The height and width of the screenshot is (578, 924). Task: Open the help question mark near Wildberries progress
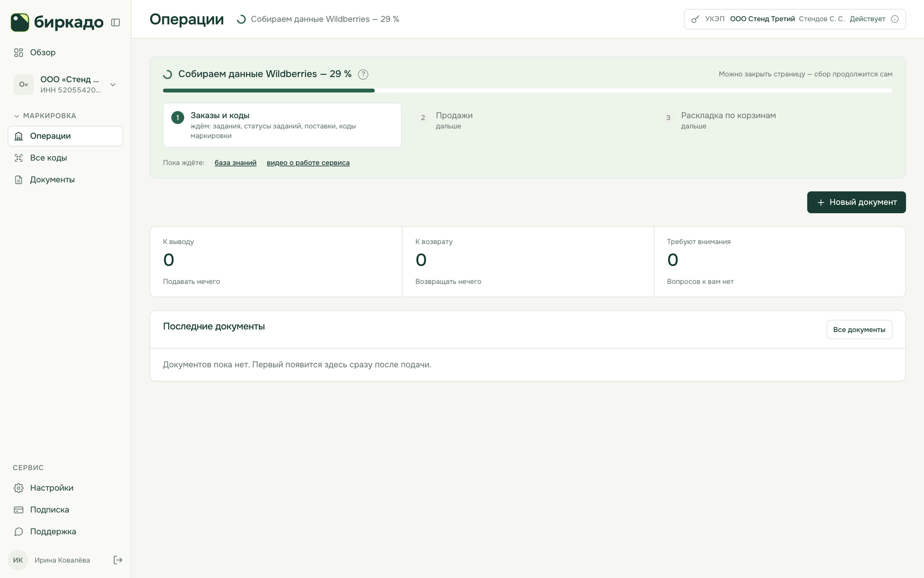pos(363,74)
